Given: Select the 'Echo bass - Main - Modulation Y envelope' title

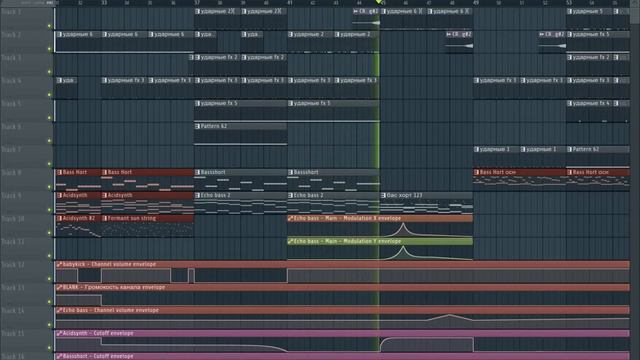Looking at the screenshot, I should (347, 242).
